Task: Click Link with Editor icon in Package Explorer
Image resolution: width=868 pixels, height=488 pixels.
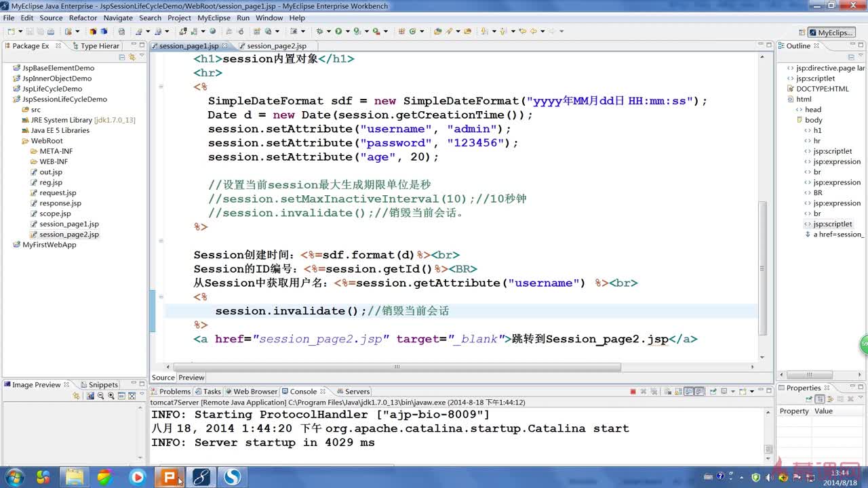Action: point(132,58)
